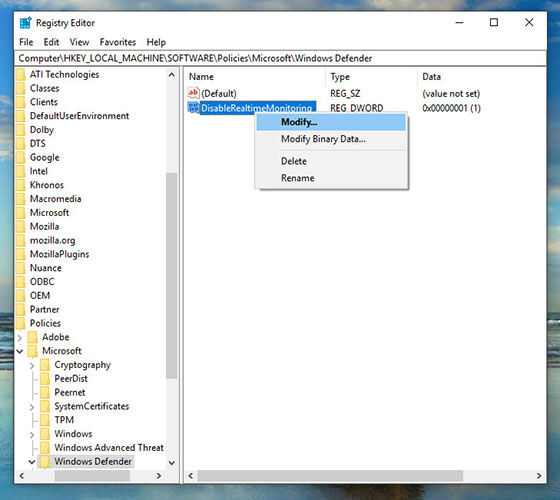
Task: Select the Mozilla folder icon
Action: click(21, 226)
